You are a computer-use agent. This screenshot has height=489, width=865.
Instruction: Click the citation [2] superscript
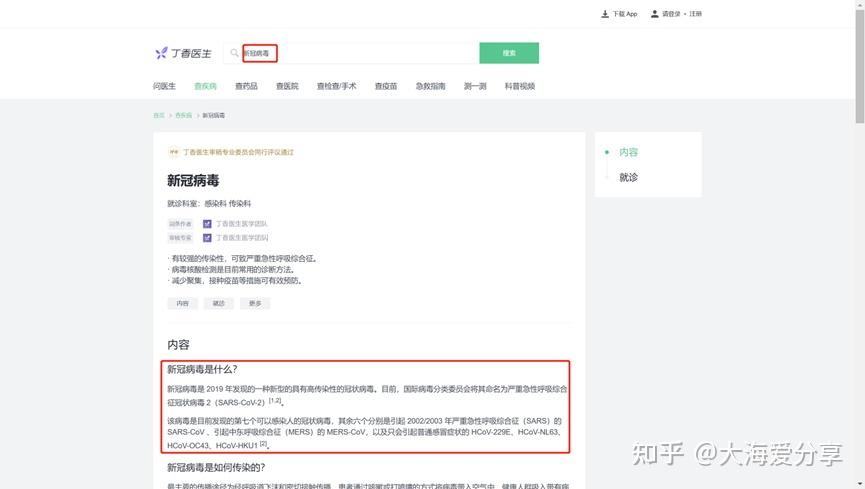pyautogui.click(x=264, y=444)
